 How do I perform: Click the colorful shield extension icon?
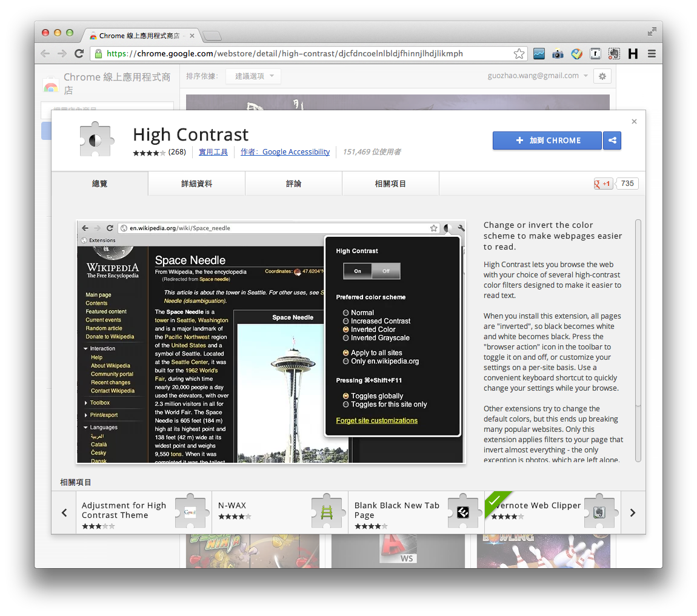tap(576, 54)
